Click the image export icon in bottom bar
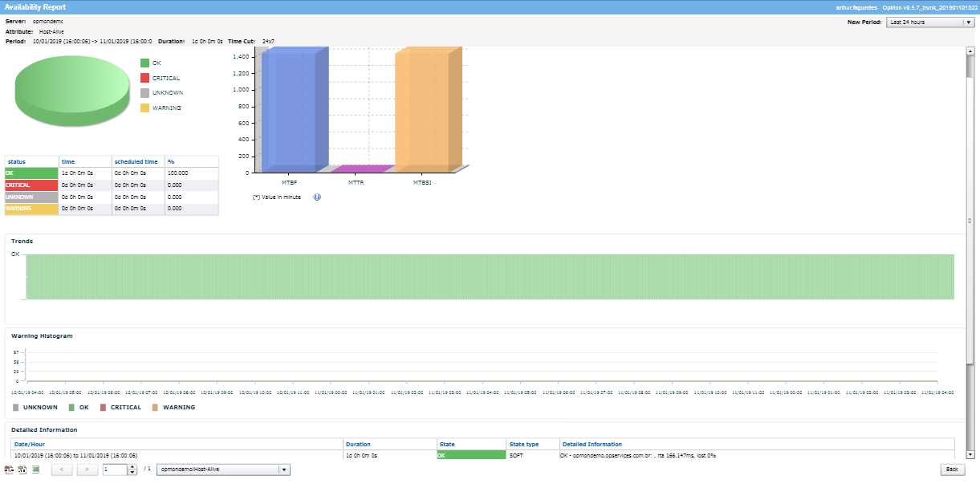The height and width of the screenshot is (484, 980). point(36,470)
